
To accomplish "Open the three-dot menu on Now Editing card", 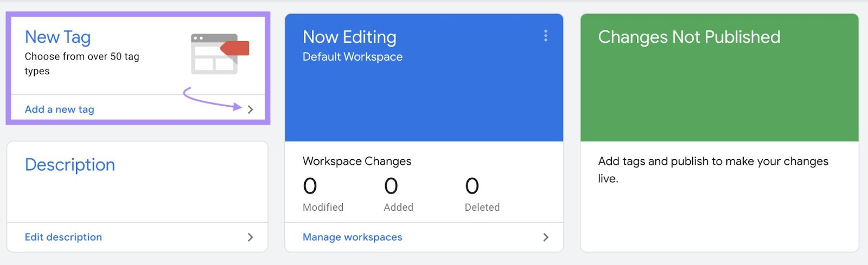I will pos(545,36).
